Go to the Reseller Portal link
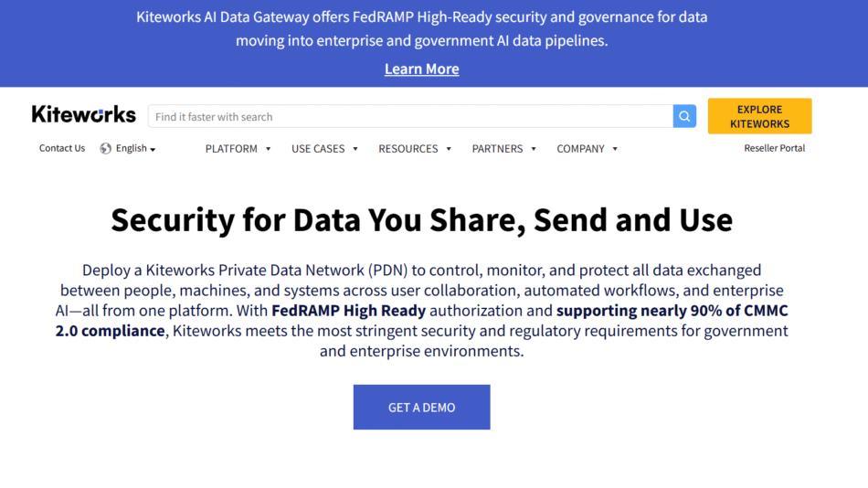Screen dimensions: 868x488 click(x=774, y=148)
